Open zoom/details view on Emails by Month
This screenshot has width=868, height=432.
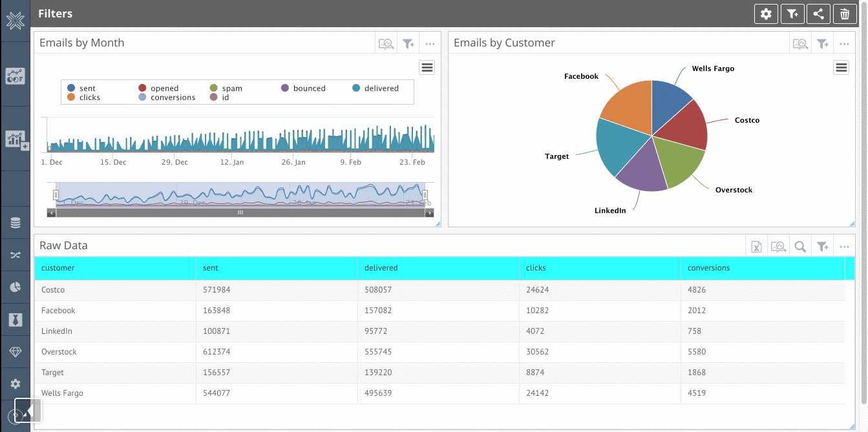point(386,43)
